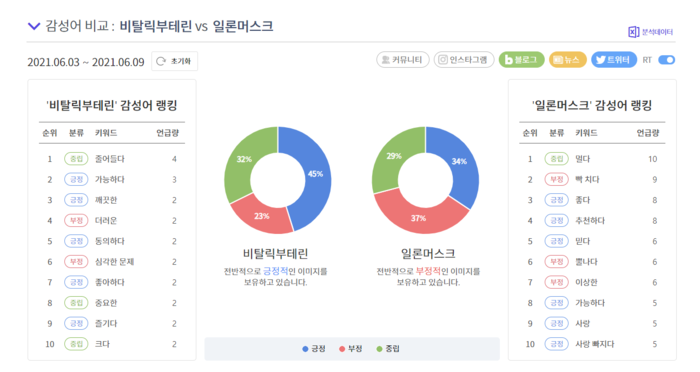Toggle the 뉴스 source filter
This screenshot has height=372, width=700.
point(567,60)
